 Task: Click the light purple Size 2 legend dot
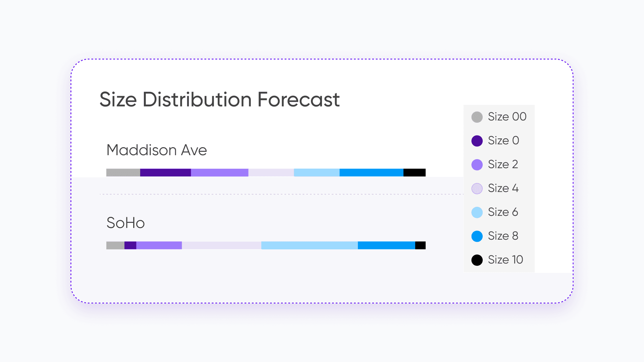coord(477,165)
